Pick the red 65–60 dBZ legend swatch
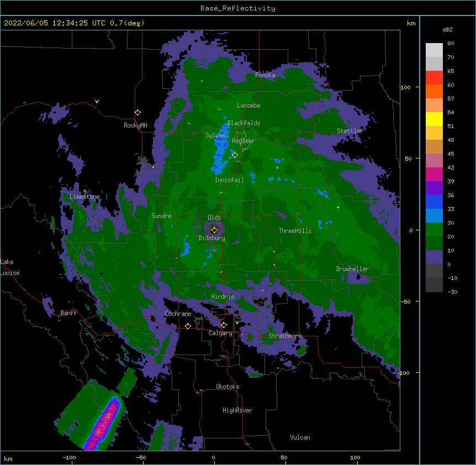Image resolution: width=476 pixels, height=465 pixels. (x=434, y=78)
